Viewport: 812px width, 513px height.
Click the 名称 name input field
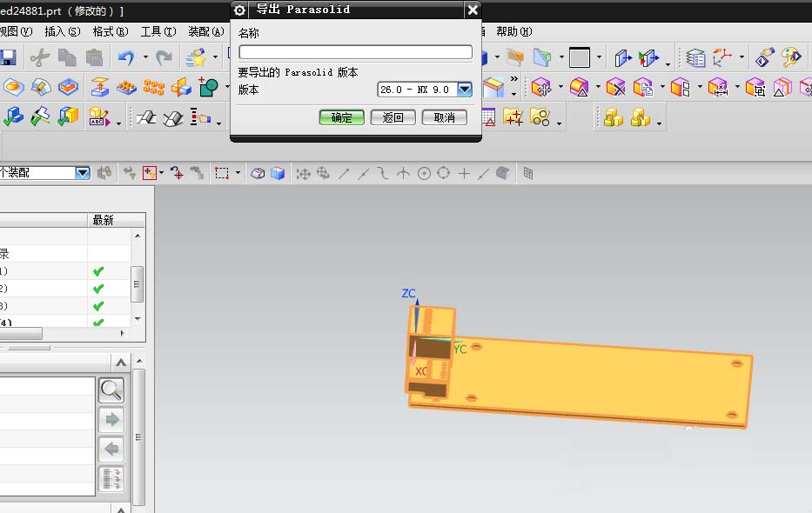[355, 52]
